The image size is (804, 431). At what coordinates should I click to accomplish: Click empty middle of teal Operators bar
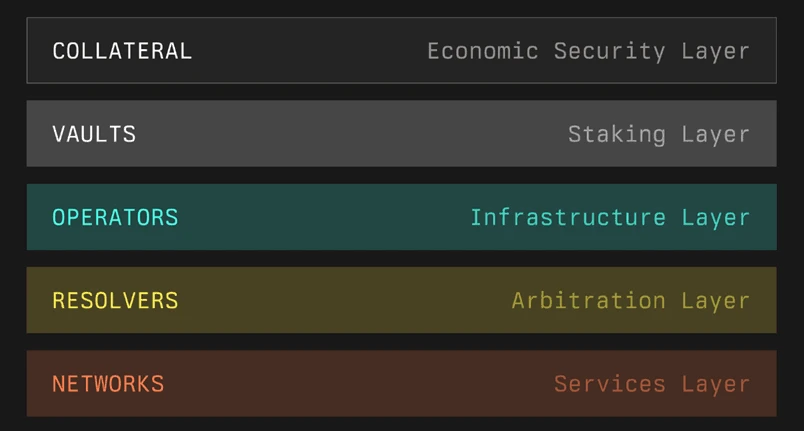pos(320,217)
